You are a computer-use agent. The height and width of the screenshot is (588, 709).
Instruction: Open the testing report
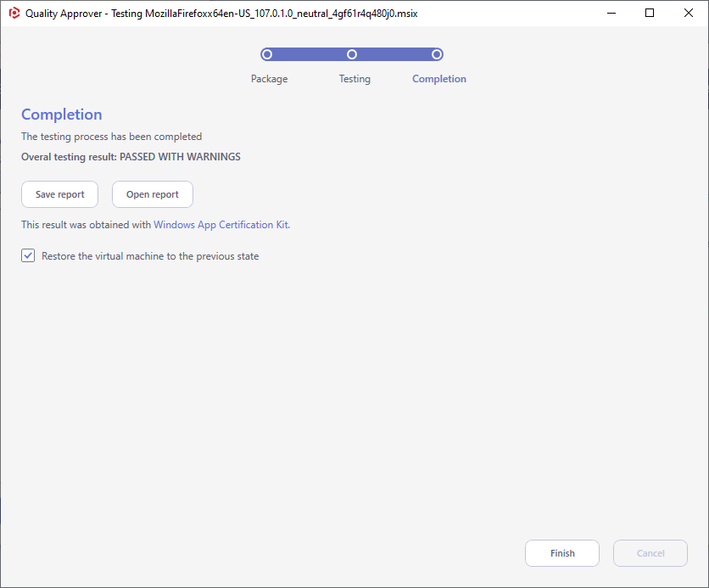[153, 194]
